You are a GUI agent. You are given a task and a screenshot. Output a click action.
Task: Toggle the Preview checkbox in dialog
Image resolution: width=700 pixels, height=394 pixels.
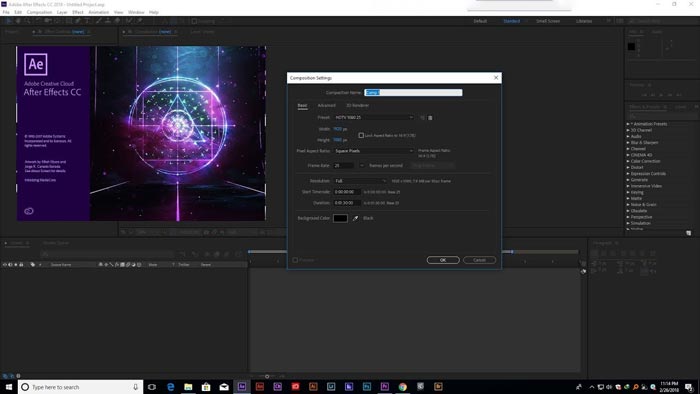point(295,260)
